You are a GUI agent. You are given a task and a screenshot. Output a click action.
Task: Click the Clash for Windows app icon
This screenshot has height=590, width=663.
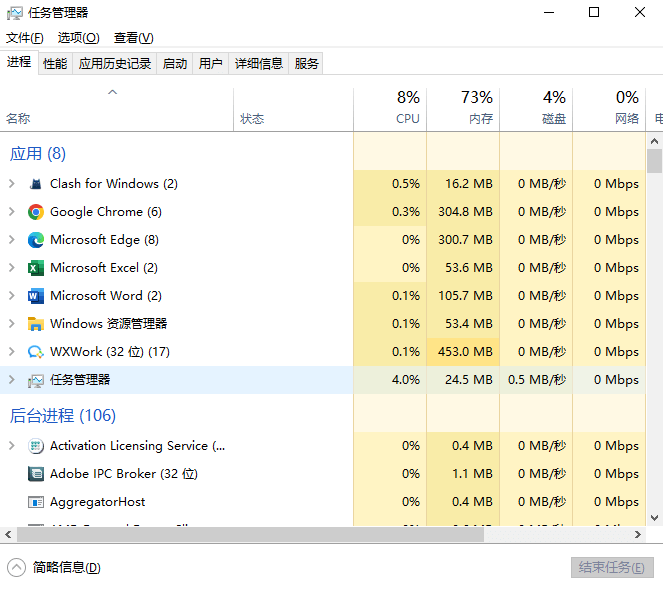[36, 184]
